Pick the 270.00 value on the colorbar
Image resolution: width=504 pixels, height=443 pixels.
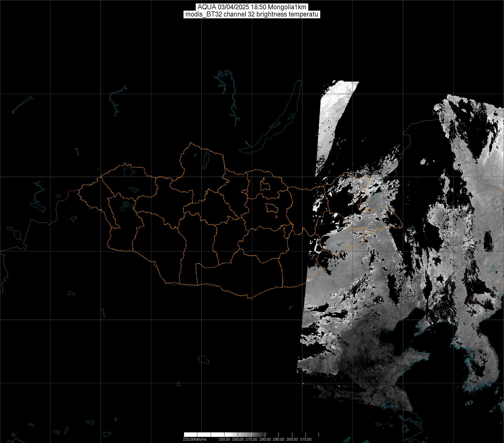(252, 439)
